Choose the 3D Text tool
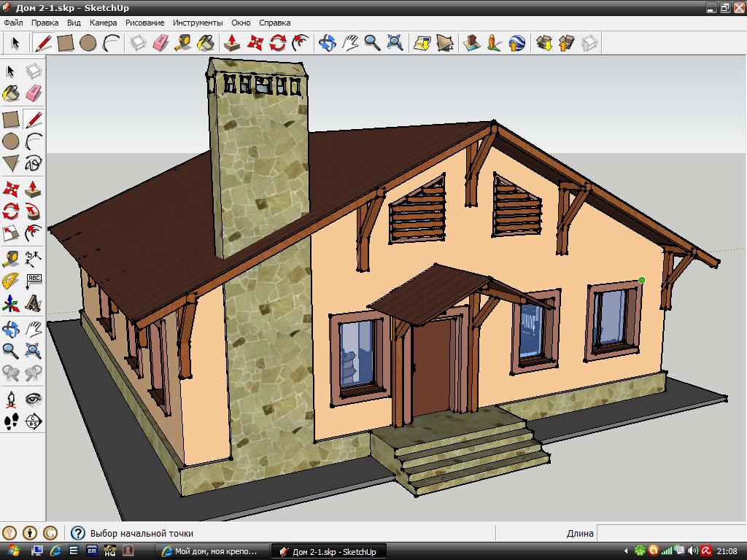 (x=34, y=303)
